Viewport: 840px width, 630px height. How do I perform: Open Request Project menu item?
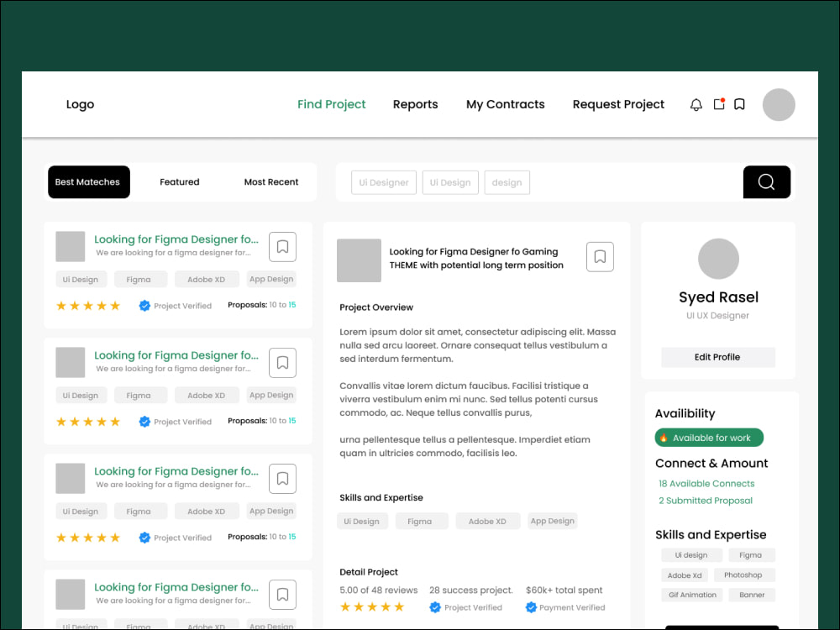618,104
